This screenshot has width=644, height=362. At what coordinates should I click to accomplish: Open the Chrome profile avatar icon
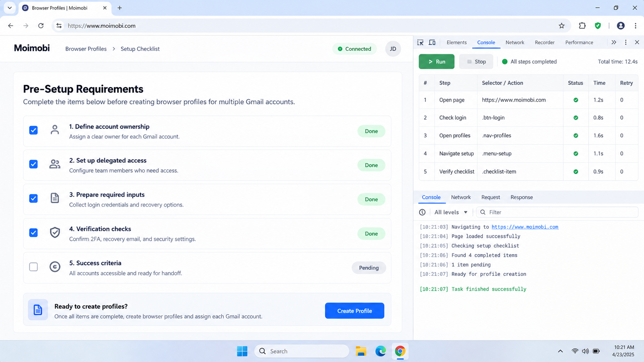tap(621, 26)
